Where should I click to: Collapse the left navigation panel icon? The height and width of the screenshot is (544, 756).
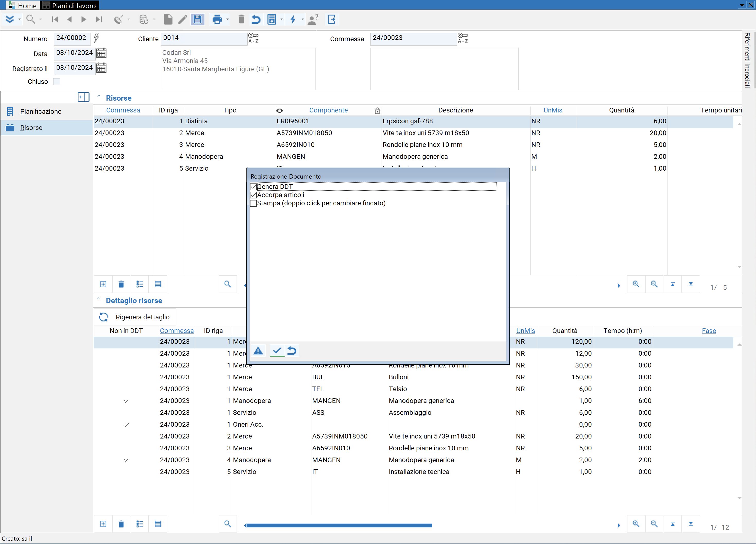click(x=83, y=97)
